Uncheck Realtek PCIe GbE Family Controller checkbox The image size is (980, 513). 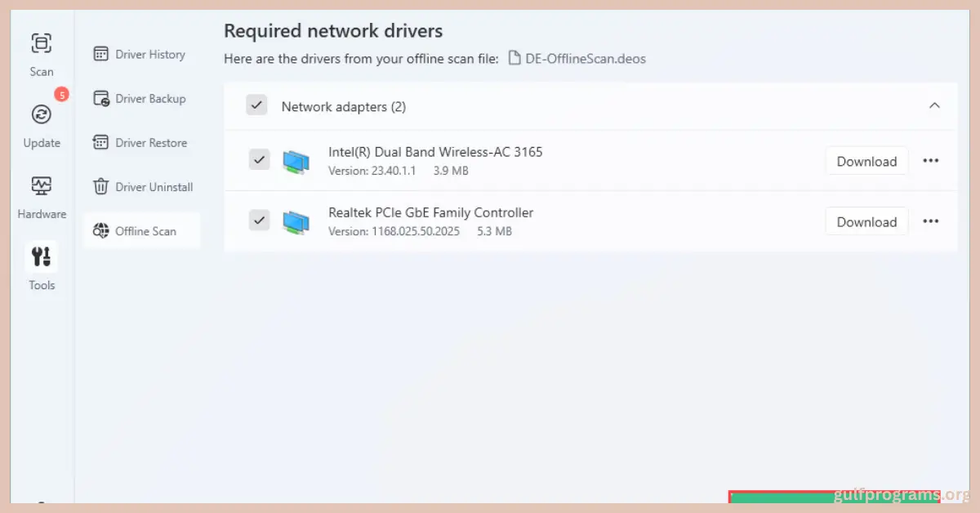(x=259, y=221)
